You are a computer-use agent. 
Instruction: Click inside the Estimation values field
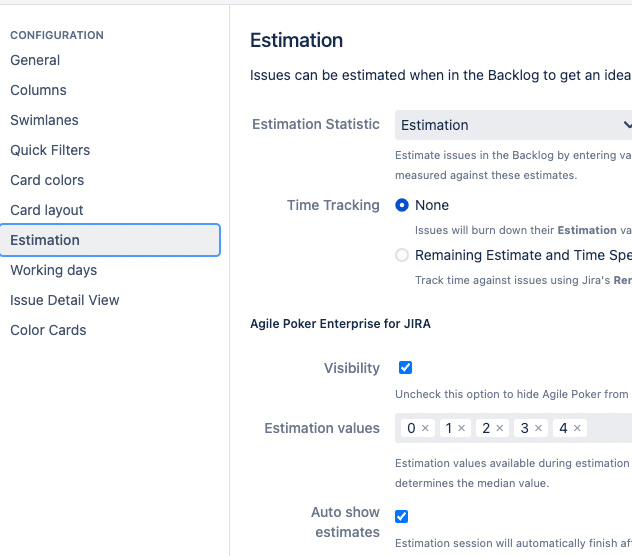click(x=608, y=428)
